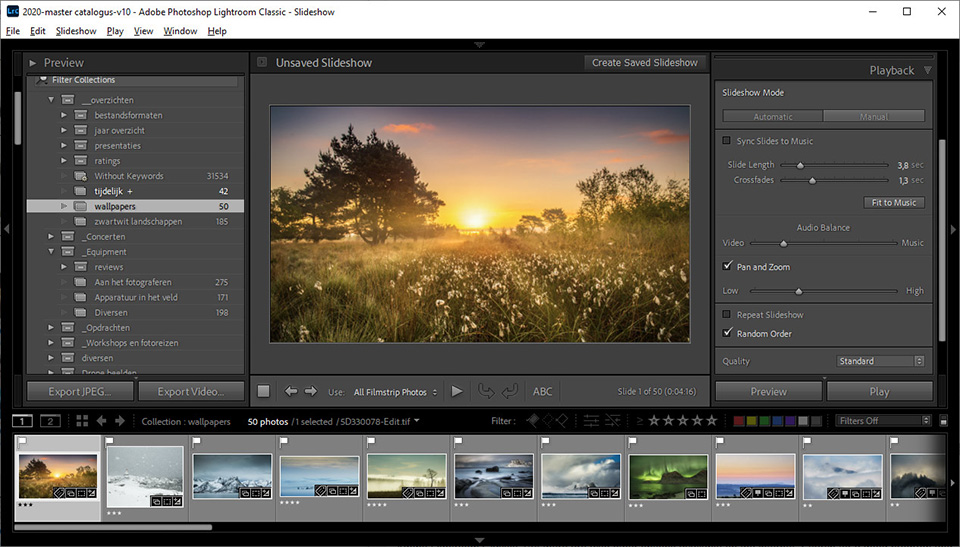Click the stop slideshow square icon
This screenshot has height=547, width=960.
[263, 391]
